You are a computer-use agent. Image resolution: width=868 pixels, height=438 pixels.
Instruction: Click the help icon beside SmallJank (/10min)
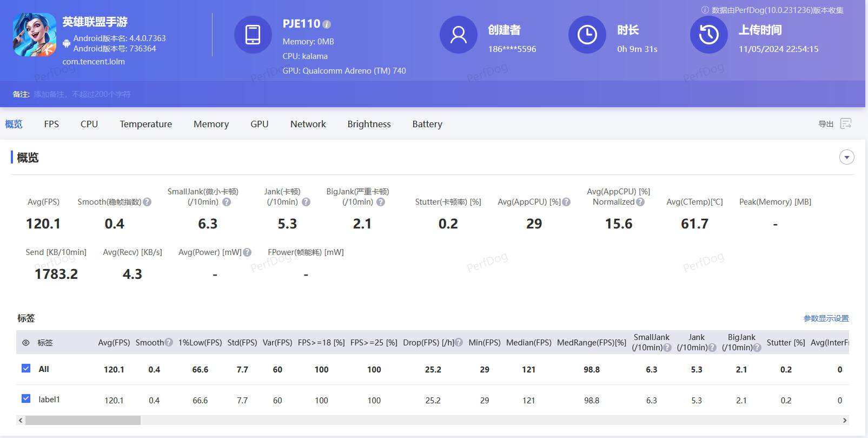coord(227,202)
